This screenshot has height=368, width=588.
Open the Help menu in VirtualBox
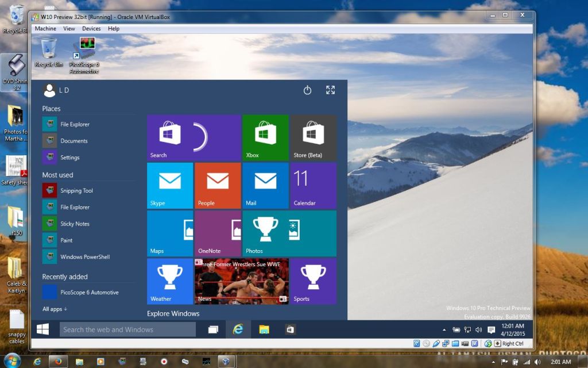pos(114,29)
